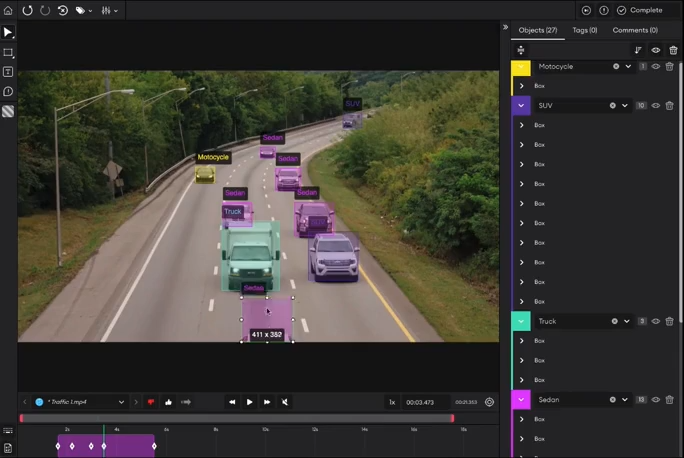
Task: Toggle the striped overlay tool
Action: click(x=8, y=111)
